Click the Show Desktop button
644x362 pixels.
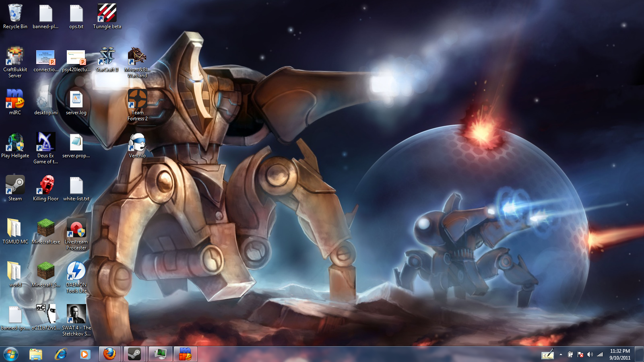click(639, 354)
